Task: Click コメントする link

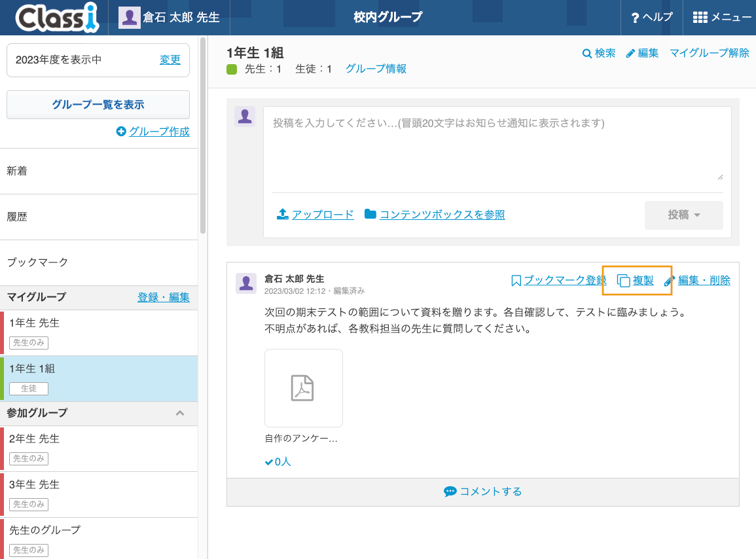Action: [490, 492]
